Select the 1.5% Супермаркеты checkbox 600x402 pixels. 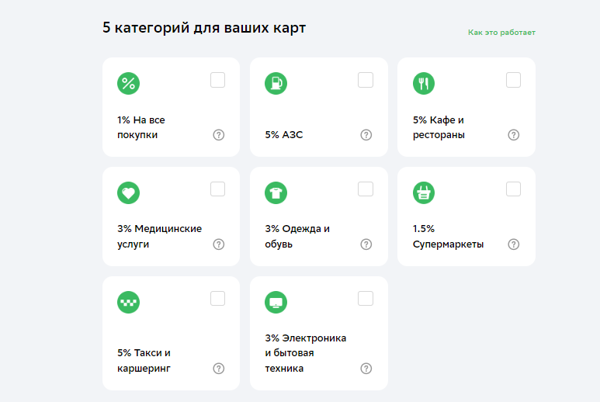513,189
